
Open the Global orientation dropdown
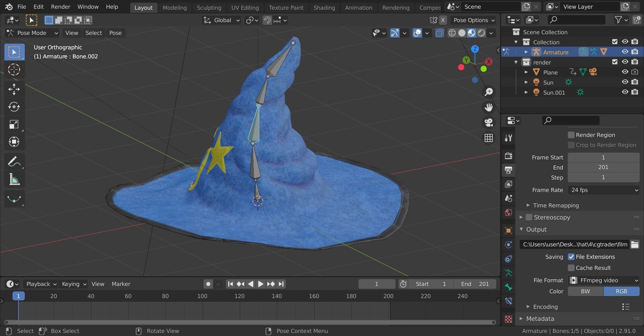[221, 20]
